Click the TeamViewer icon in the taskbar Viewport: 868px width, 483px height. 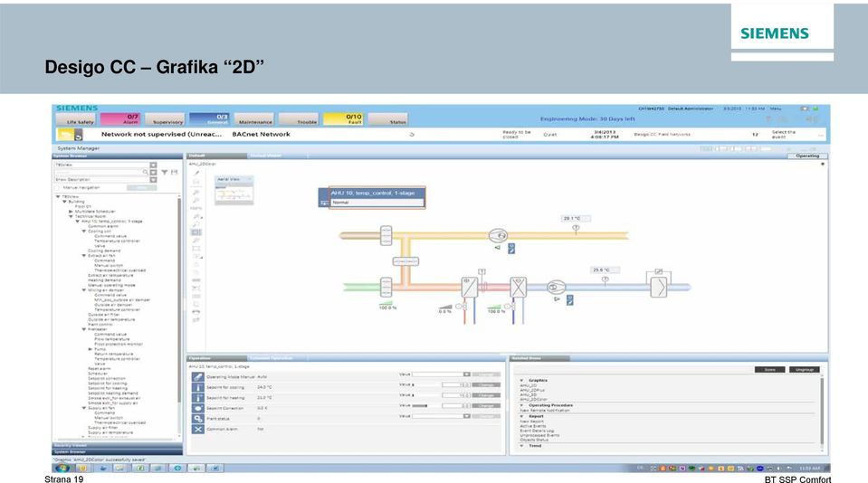177,468
